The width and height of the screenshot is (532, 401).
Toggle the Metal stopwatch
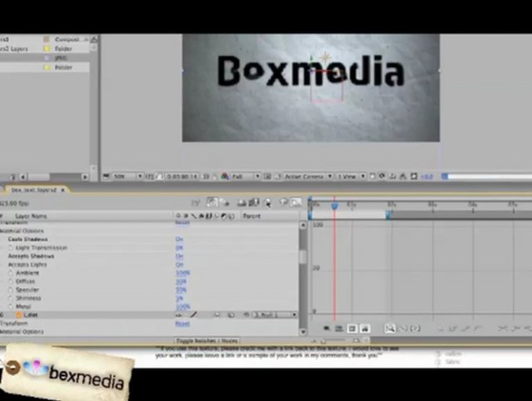[11, 306]
